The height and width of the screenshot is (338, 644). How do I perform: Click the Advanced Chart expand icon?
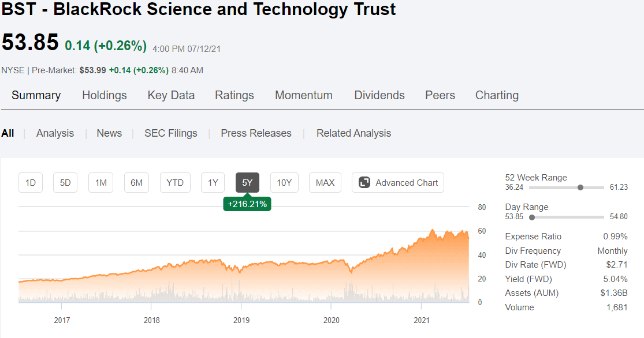(x=364, y=182)
